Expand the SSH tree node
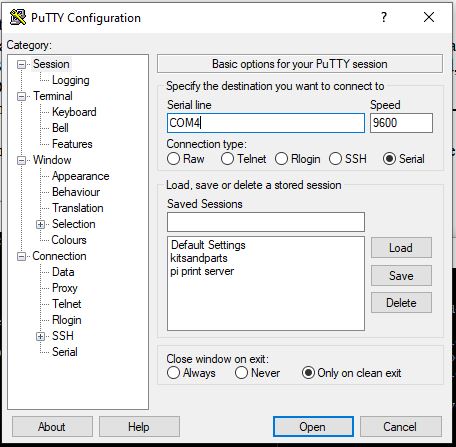 [x=40, y=336]
